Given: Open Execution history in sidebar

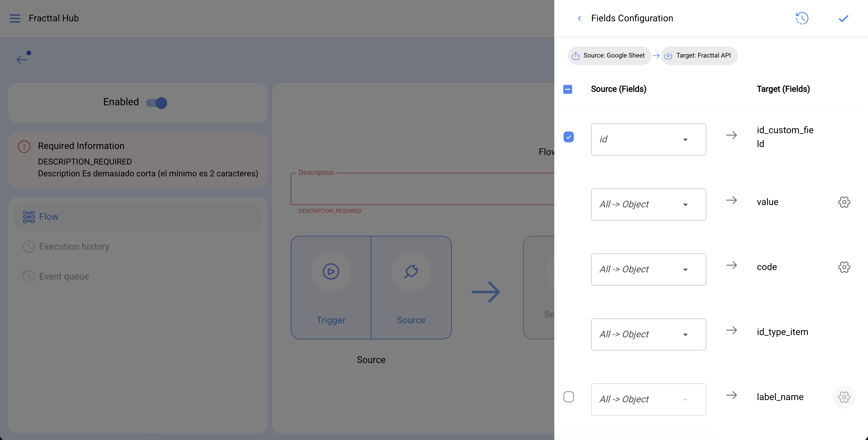Looking at the screenshot, I should pos(74,246).
